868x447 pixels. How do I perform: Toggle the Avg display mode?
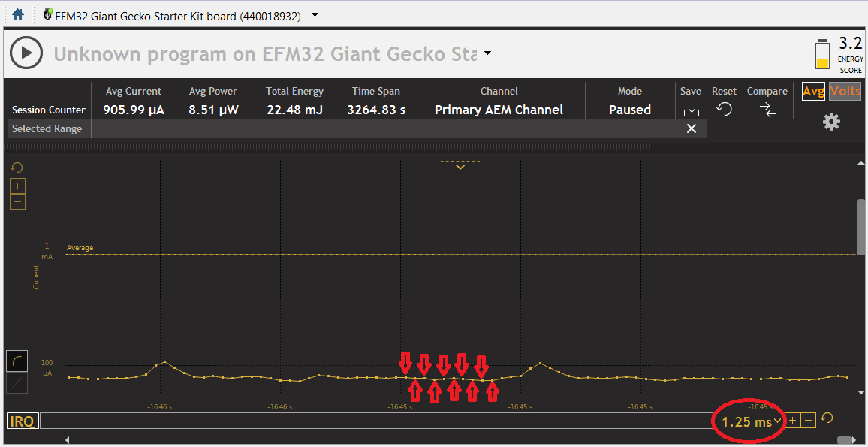(x=813, y=90)
